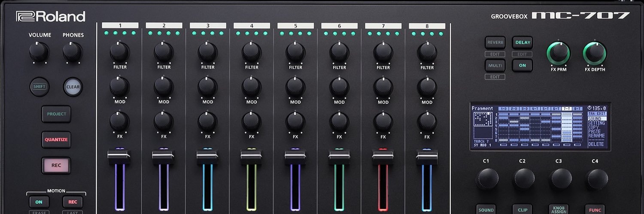Turn the C3 control knob

[561, 179]
